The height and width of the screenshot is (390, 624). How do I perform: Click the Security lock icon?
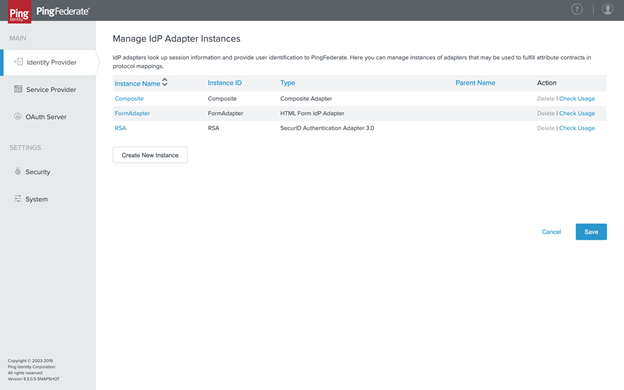pyautogui.click(x=18, y=171)
